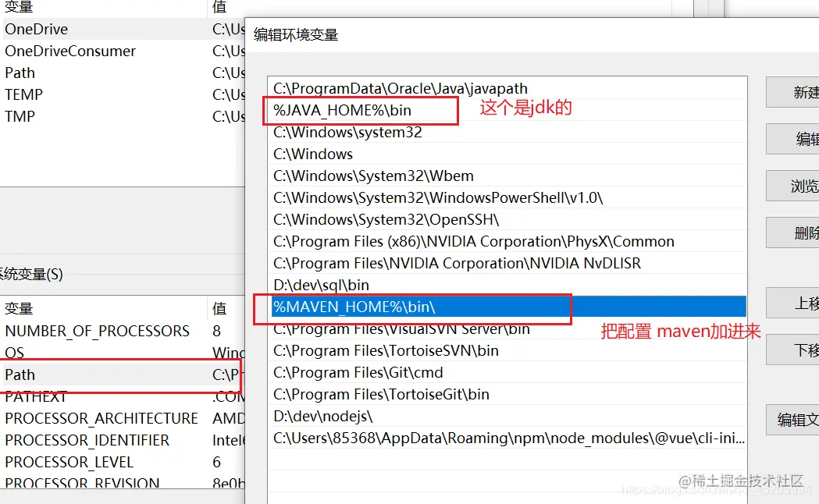Select the C:\ProgramData\Oracle\Java\javapath entry
Screen dimensions: 819x504
507,88
